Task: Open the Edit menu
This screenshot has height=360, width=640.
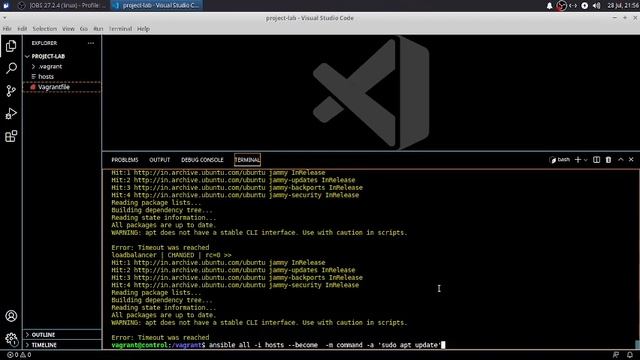Action: [22, 29]
